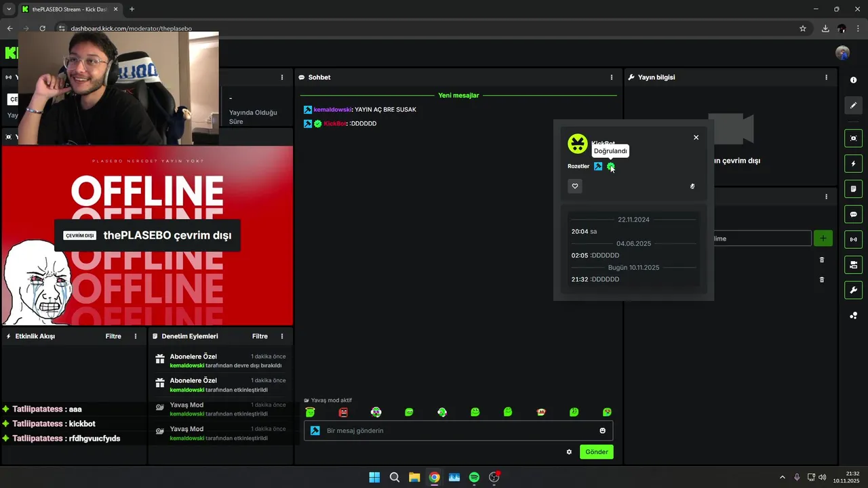Screen dimensions: 868x488
Task: Click the green verified badge in KickBot card
Action: tap(610, 166)
